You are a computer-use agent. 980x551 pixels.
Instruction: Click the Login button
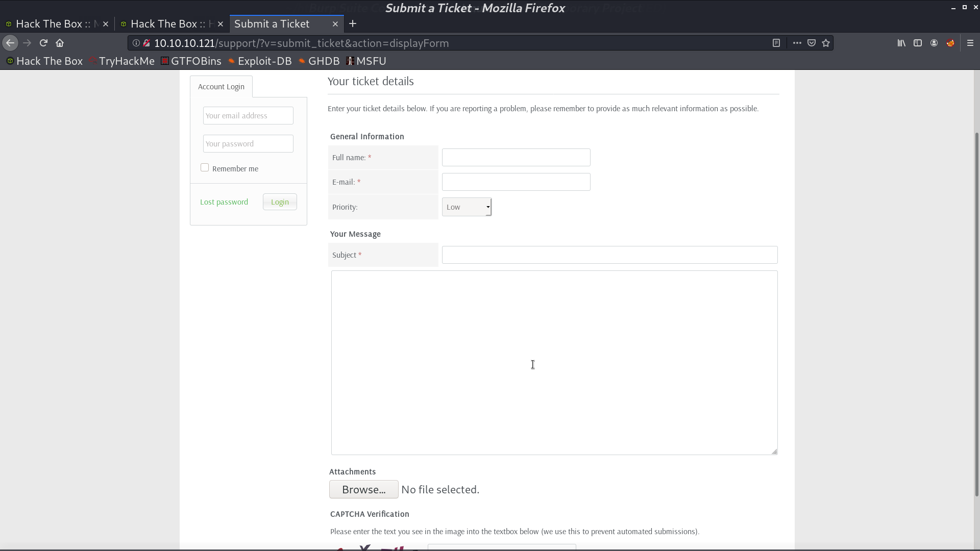[280, 202]
